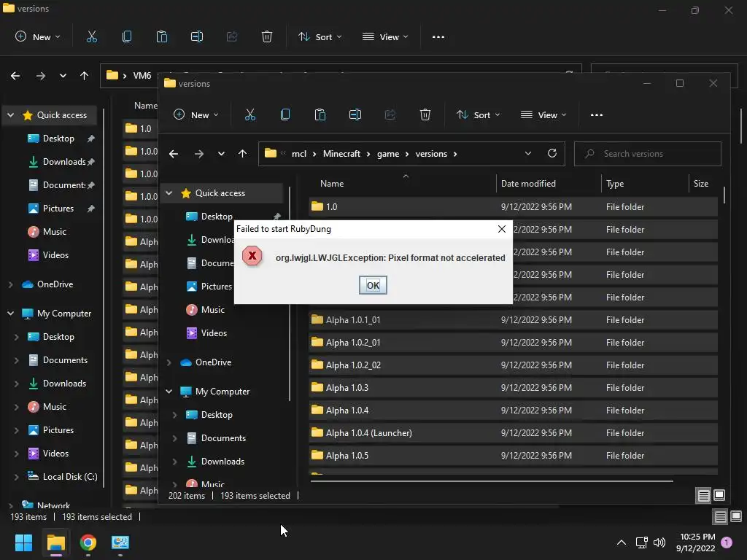Expand the address bar history dropdown
747x560 pixels.
(528, 153)
